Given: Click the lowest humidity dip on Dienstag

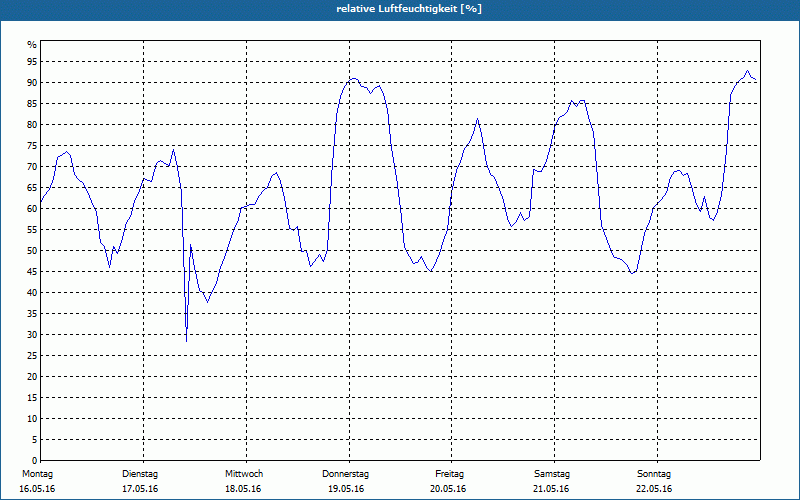Looking at the screenshot, I should 186,341.
